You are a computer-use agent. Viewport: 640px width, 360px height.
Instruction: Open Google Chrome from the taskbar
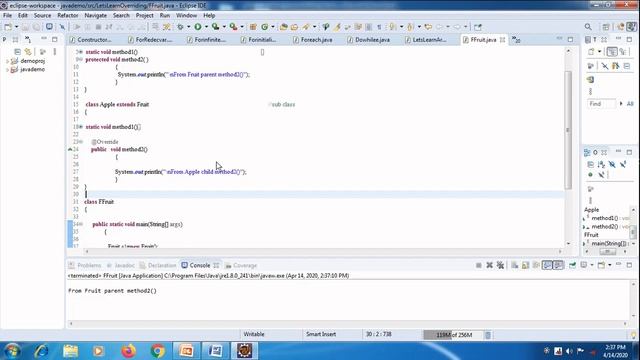coord(158,351)
